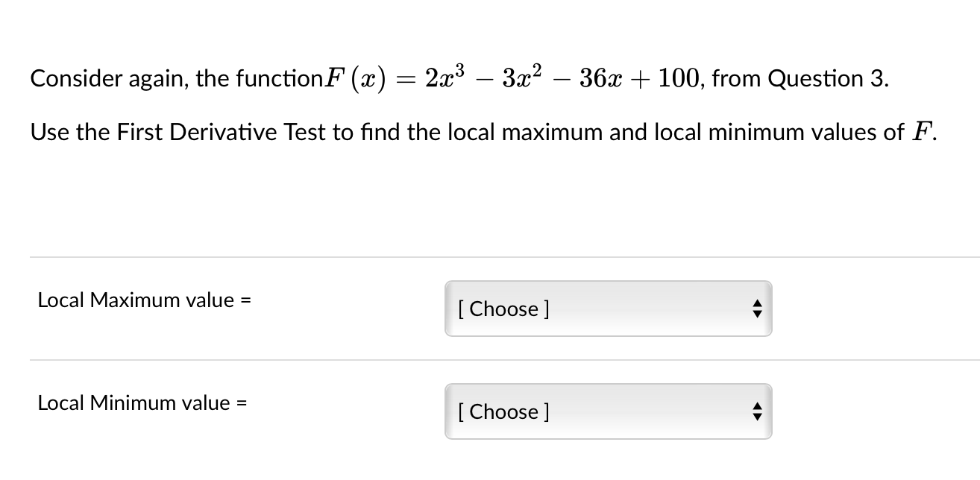Click the downward triangle beside bottom Choose box
The width and height of the screenshot is (980, 480).
click(x=756, y=417)
